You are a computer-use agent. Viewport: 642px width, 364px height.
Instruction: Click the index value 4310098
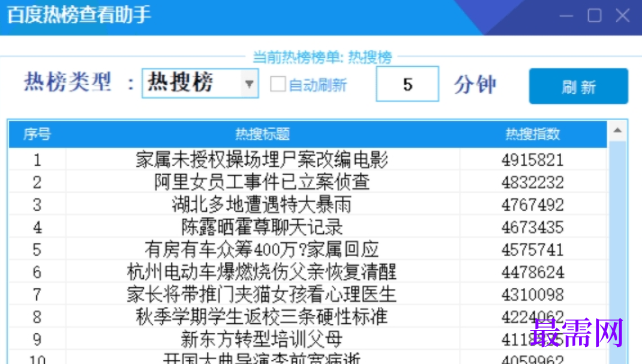[533, 295]
